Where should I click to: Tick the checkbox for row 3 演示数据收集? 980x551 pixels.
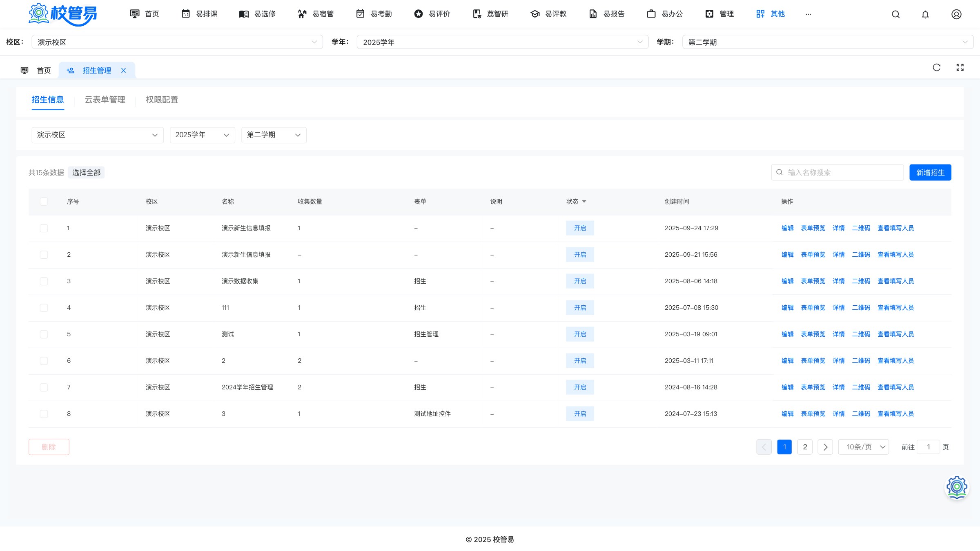click(x=44, y=281)
